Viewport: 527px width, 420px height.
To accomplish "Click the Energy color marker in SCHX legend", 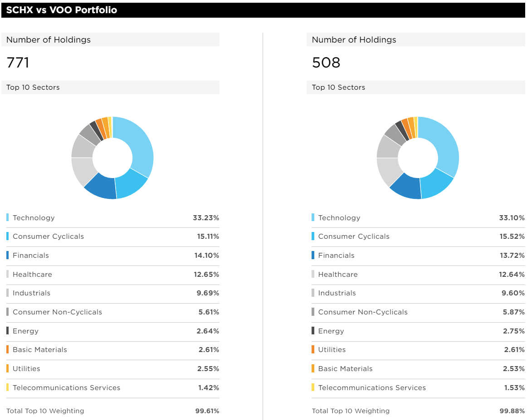I will (x=7, y=331).
